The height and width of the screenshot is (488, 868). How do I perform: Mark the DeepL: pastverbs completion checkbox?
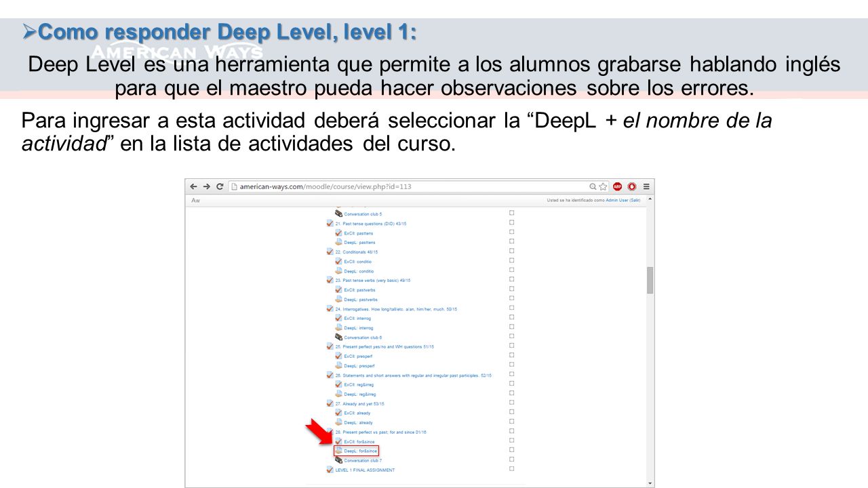[511, 298]
